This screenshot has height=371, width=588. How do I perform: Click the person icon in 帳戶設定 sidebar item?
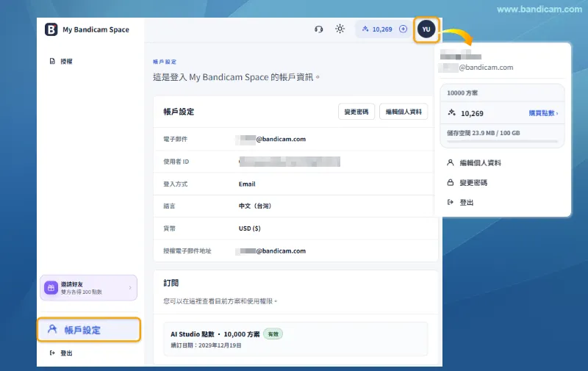coord(52,329)
